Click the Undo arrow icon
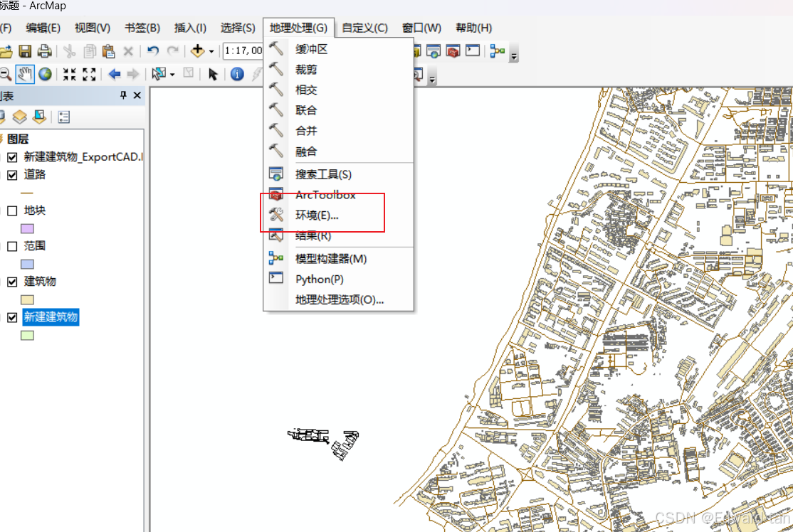Screen dimensions: 793x532 pos(153,50)
